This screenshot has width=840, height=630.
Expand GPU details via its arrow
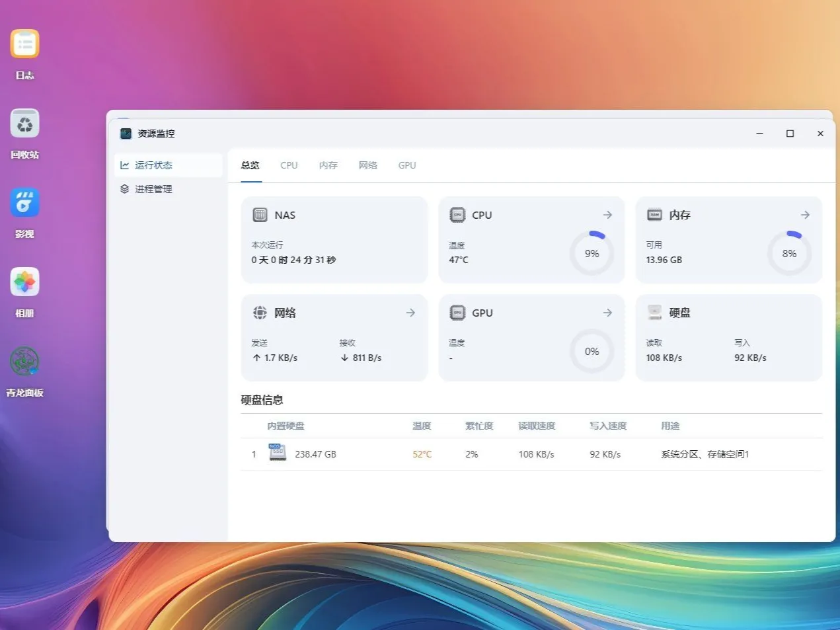click(x=607, y=312)
